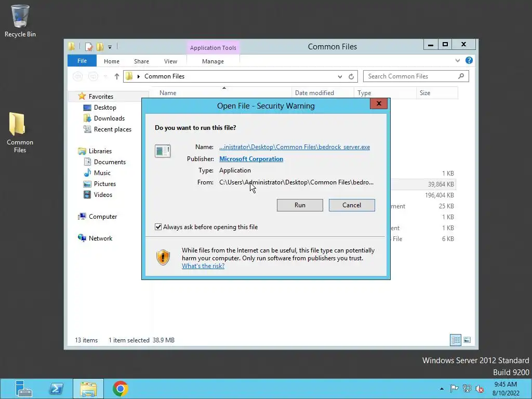The height and width of the screenshot is (399, 532).
Task: Switch to details view icon
Action: [x=455, y=340]
